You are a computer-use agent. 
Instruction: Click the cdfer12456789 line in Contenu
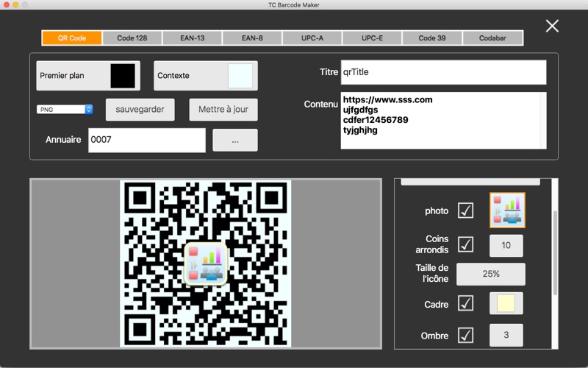click(x=376, y=120)
